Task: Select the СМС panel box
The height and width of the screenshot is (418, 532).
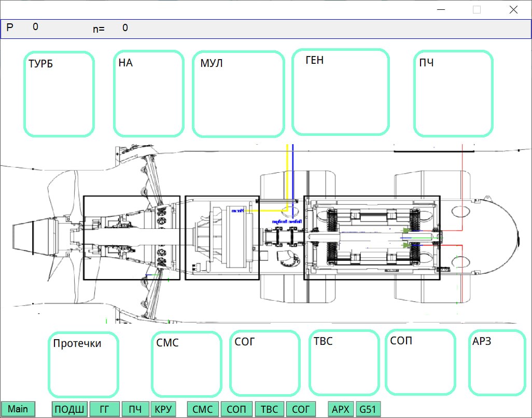Action: [187, 364]
